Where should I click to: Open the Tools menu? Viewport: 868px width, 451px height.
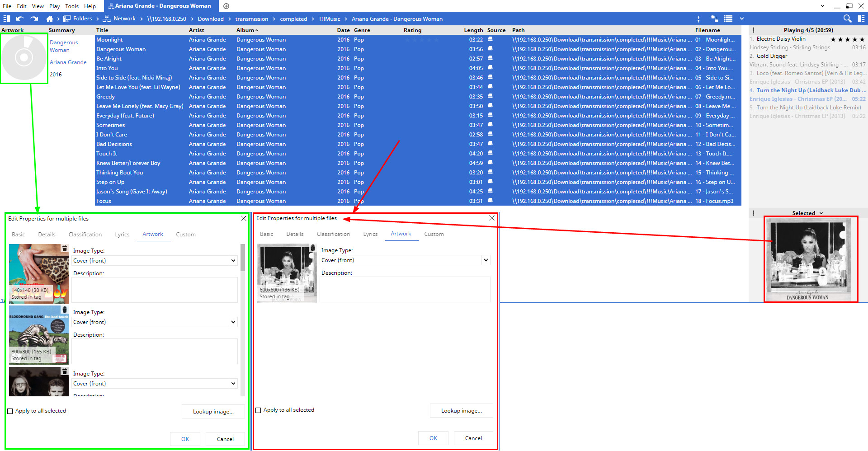[x=71, y=6]
